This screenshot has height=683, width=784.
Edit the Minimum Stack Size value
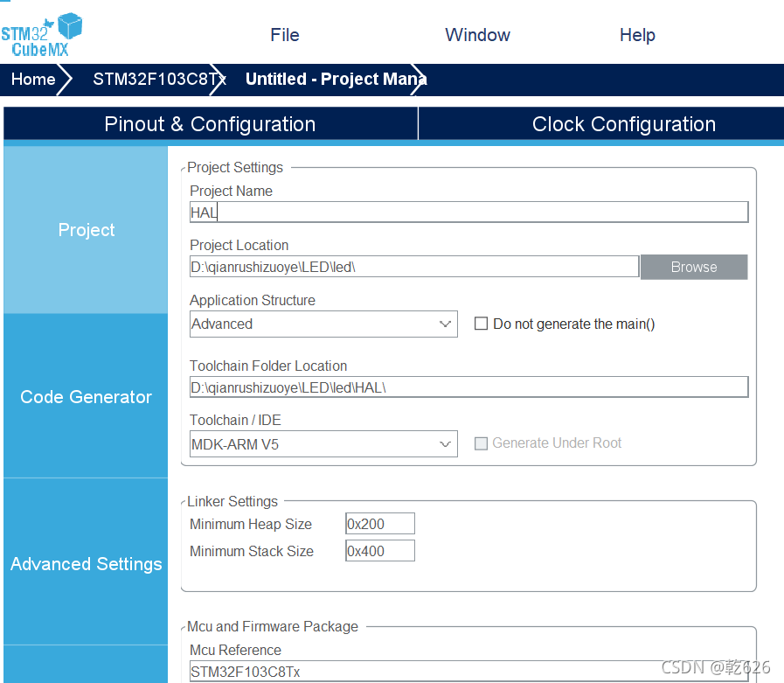(380, 551)
